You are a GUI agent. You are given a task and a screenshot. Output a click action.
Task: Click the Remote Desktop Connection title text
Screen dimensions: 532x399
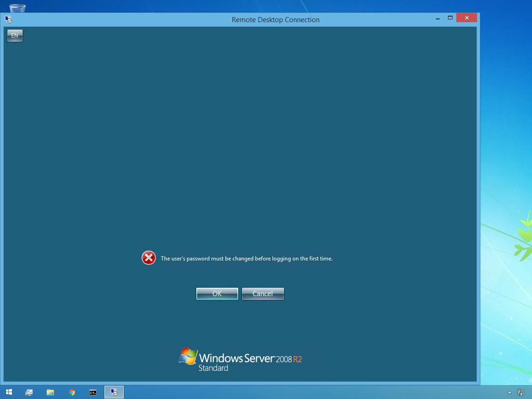(275, 20)
